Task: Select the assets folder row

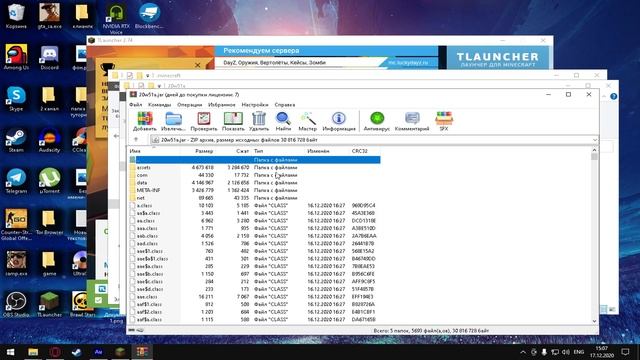Action: [255, 167]
